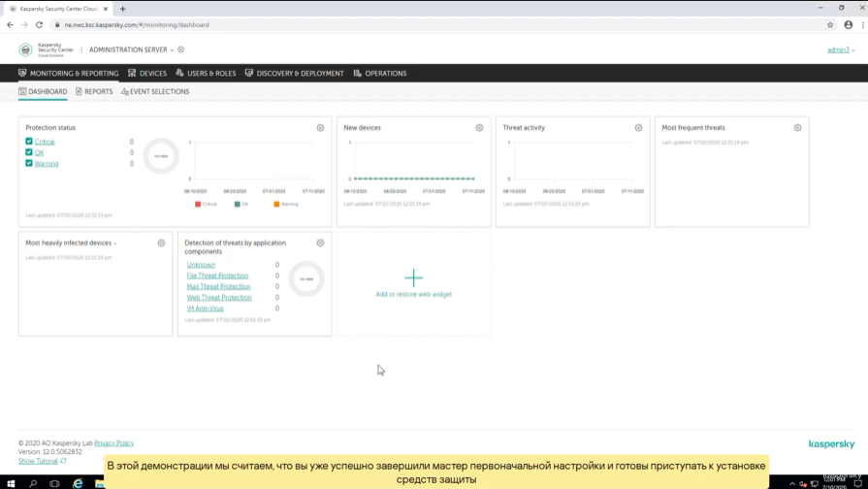Uncheck the OK status checkbox
Screen dimensions: 868x489
point(29,152)
